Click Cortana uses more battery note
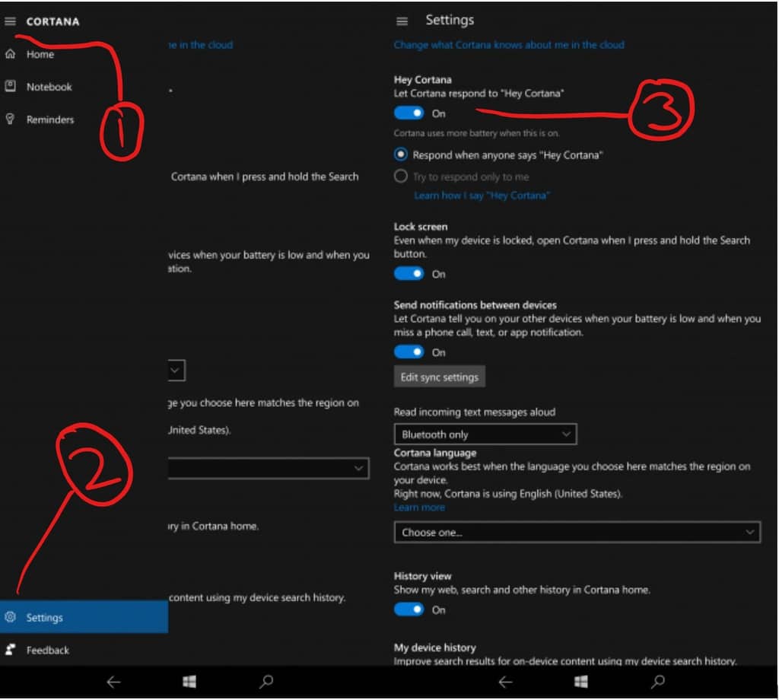 (x=477, y=133)
